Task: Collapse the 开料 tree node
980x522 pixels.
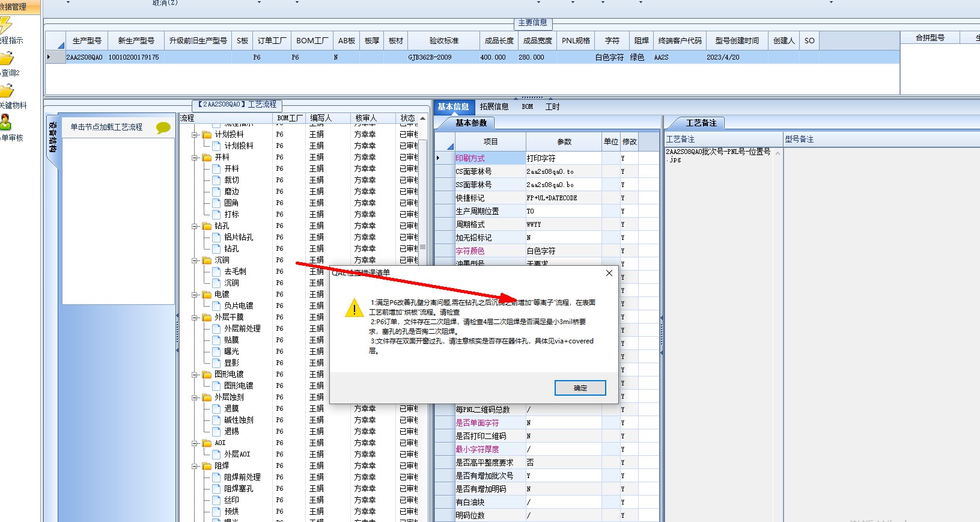Action: tap(195, 158)
